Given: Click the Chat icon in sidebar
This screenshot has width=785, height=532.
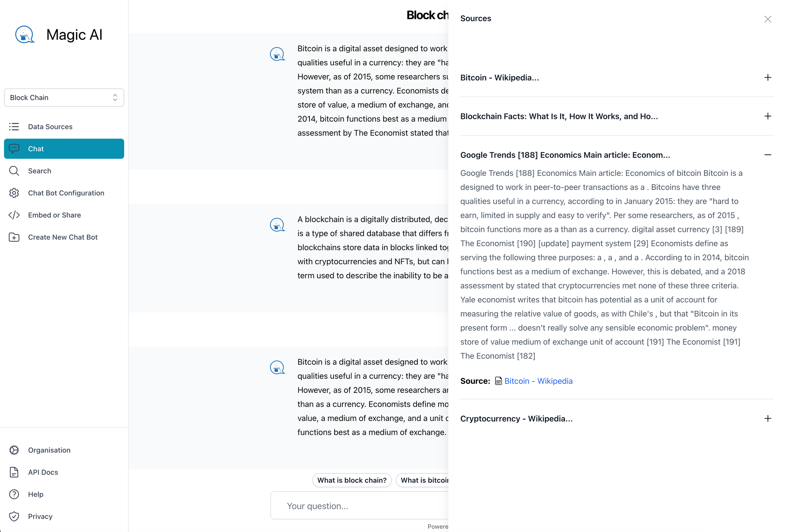Looking at the screenshot, I should [x=15, y=148].
